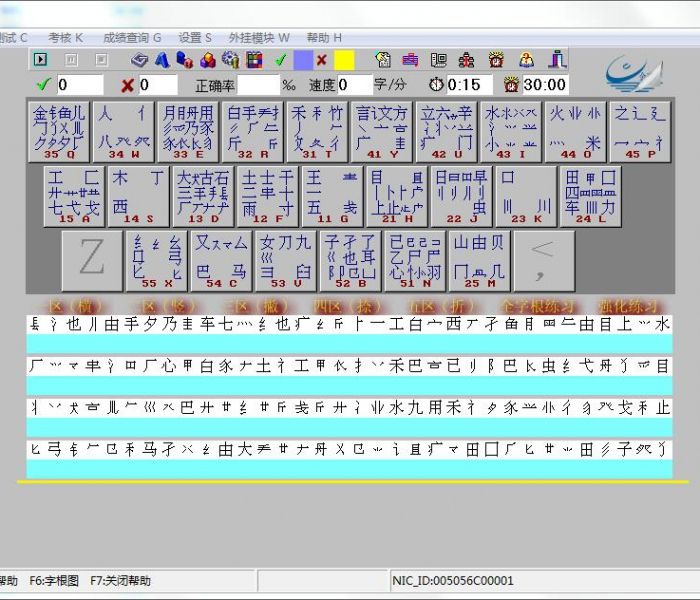The width and height of the screenshot is (700, 600).
Task: Click the comma and less-than key
Action: [x=544, y=261]
